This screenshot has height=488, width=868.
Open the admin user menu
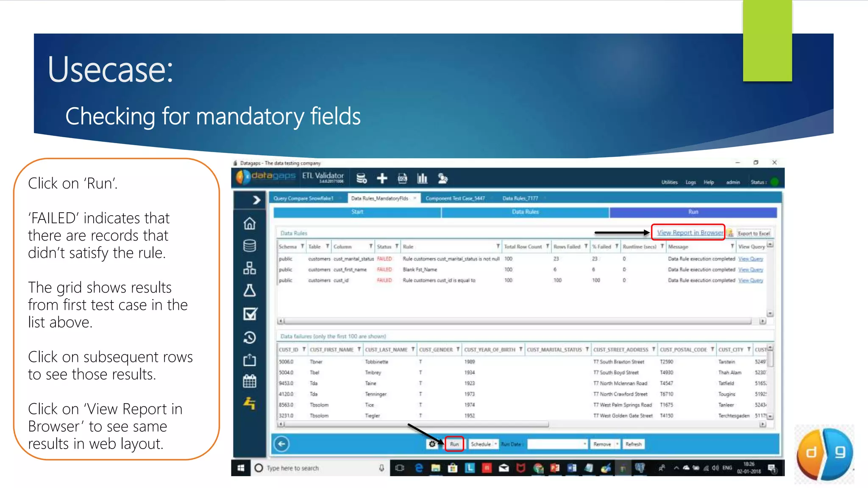pyautogui.click(x=733, y=182)
